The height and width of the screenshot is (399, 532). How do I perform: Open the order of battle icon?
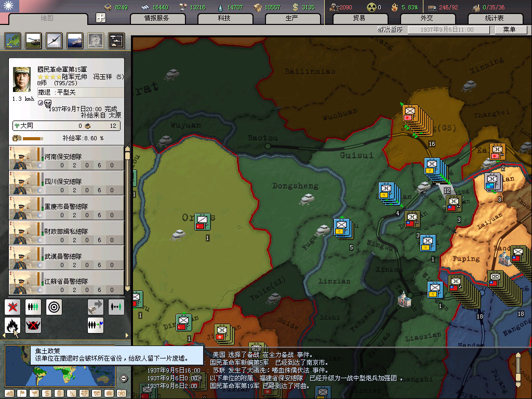[116, 41]
